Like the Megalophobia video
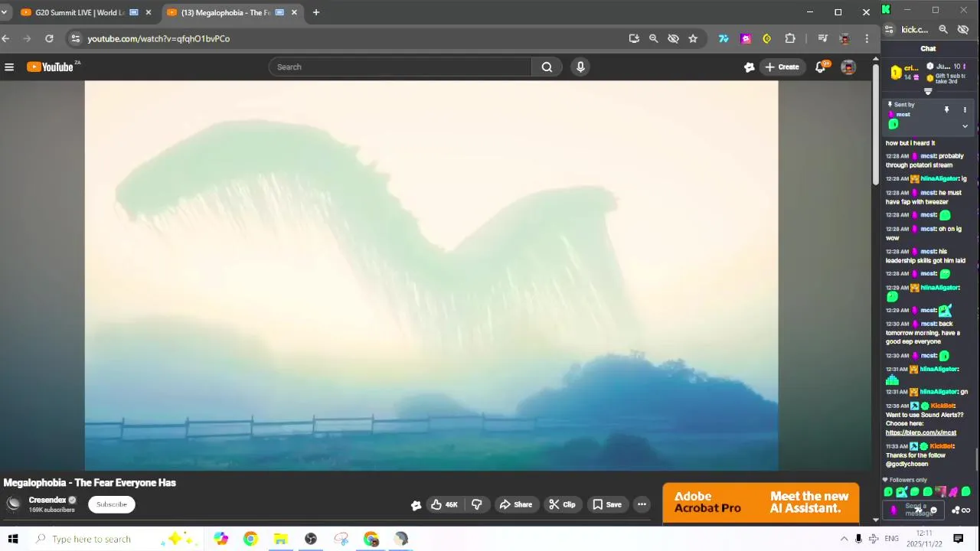 pyautogui.click(x=444, y=504)
